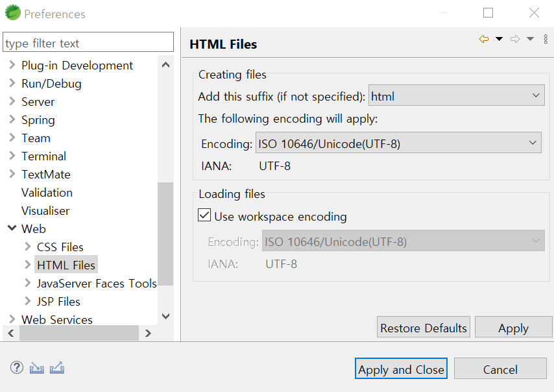This screenshot has width=554, height=392.
Task: Click the forward navigation arrow icon
Action: pos(515,39)
